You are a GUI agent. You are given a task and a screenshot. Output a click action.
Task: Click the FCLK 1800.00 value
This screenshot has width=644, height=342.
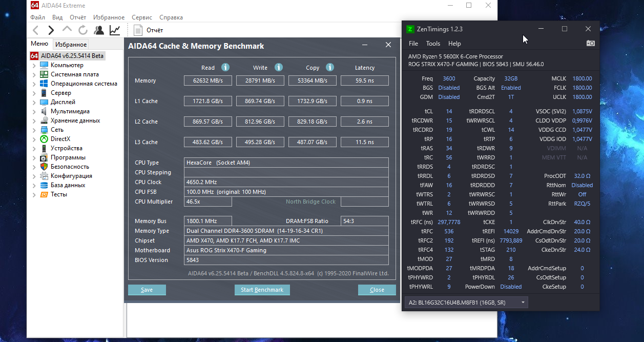coord(582,88)
